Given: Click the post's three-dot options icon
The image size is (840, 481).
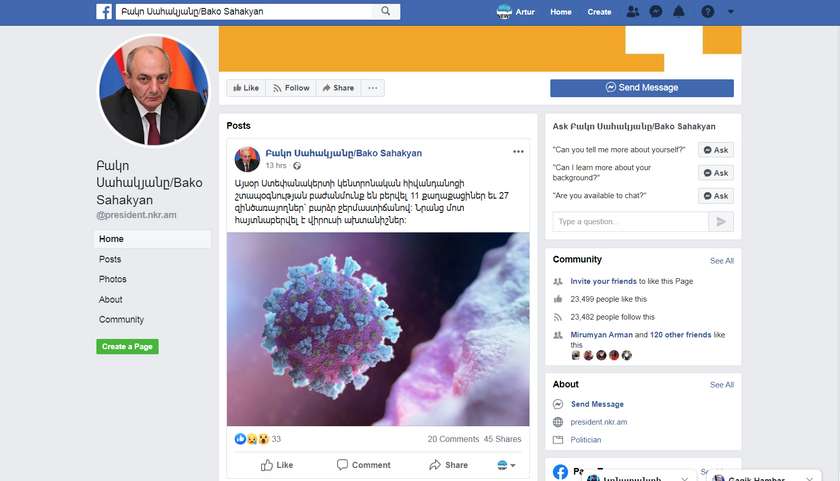Looking at the screenshot, I should (x=518, y=152).
